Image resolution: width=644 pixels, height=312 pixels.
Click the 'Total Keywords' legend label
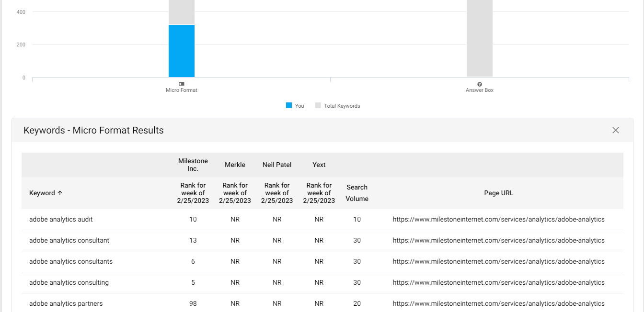(x=342, y=106)
